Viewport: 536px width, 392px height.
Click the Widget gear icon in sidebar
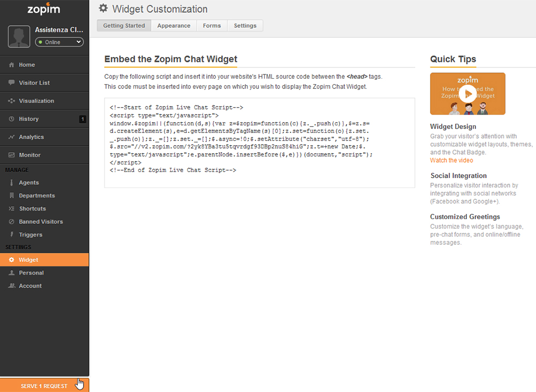point(12,260)
